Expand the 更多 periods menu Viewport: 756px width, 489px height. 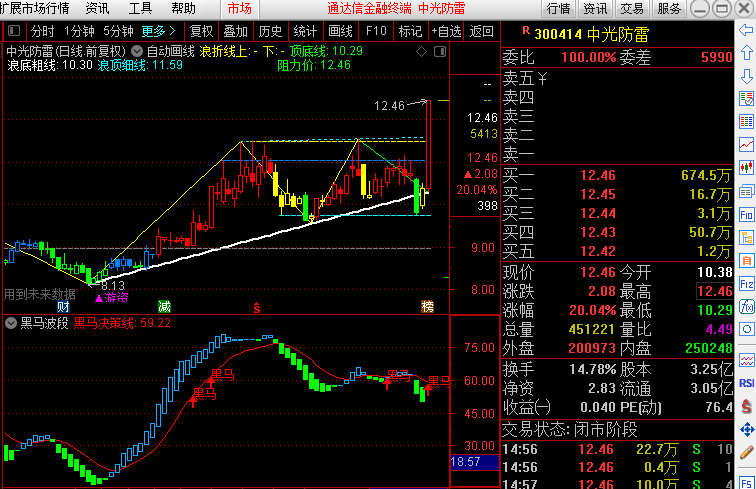click(158, 31)
